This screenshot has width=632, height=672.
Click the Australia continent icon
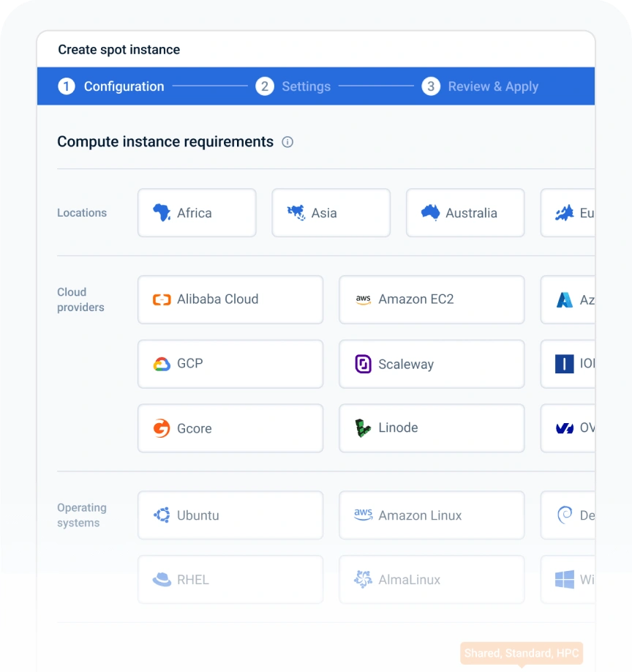(x=430, y=212)
